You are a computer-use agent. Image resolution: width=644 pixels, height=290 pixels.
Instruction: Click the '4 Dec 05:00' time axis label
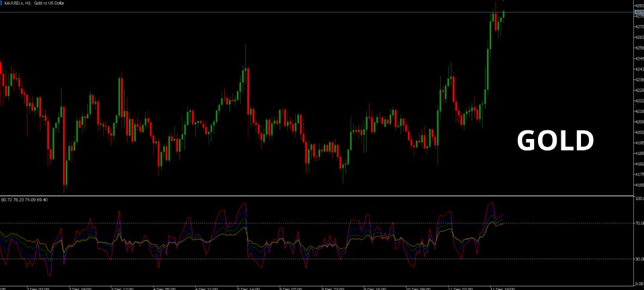coord(164,289)
